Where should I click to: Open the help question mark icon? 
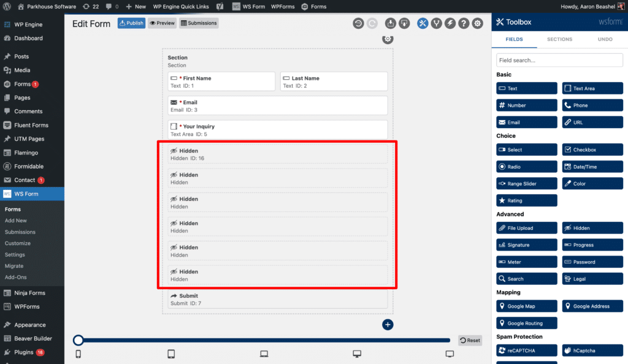pos(464,23)
